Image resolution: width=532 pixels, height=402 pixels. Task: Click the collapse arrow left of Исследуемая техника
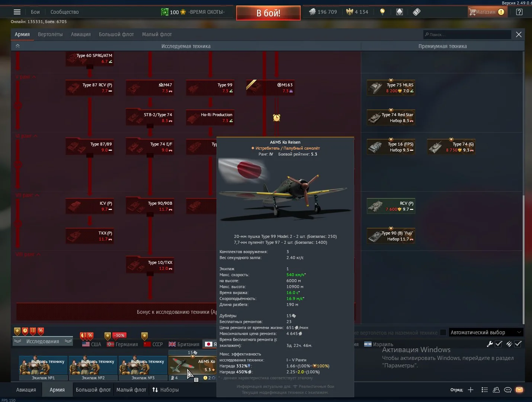(x=17, y=46)
